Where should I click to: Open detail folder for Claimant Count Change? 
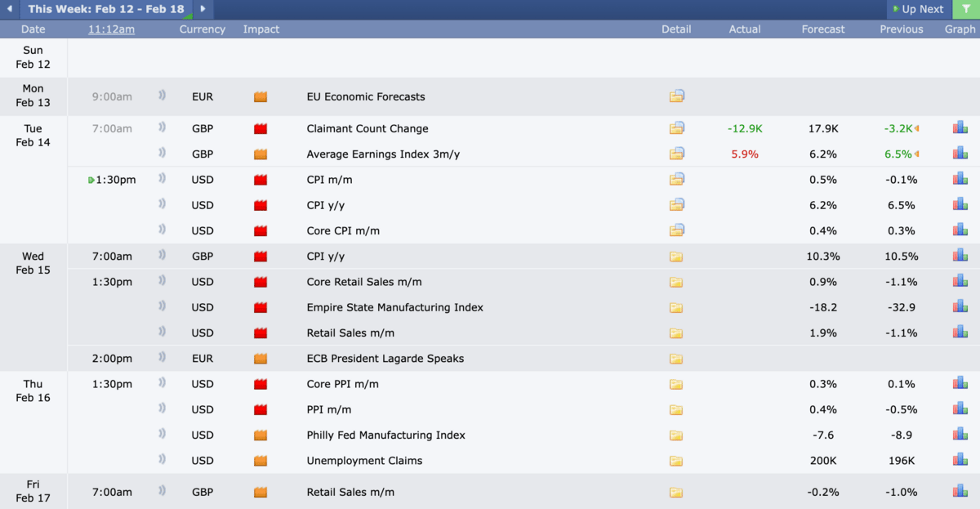(676, 128)
